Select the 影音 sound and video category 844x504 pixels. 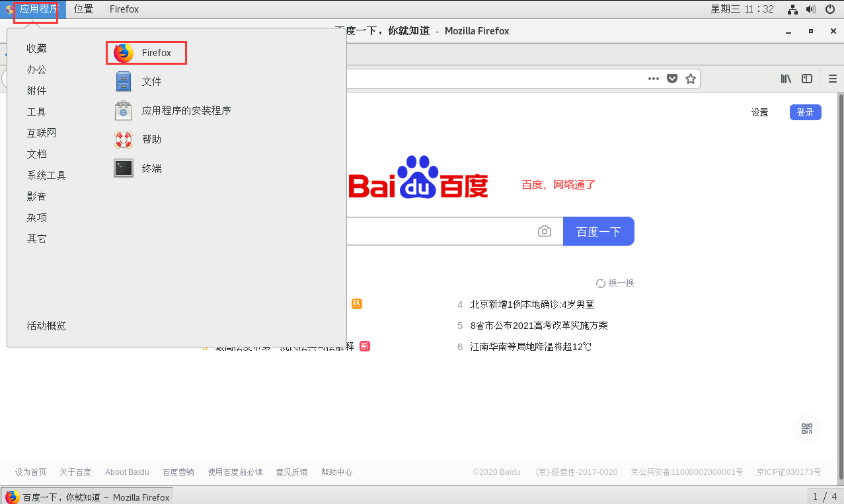tap(37, 196)
